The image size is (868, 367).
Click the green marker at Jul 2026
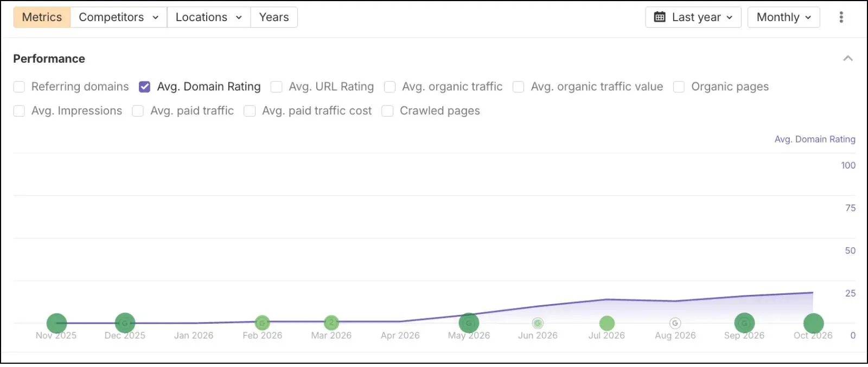[x=607, y=324]
